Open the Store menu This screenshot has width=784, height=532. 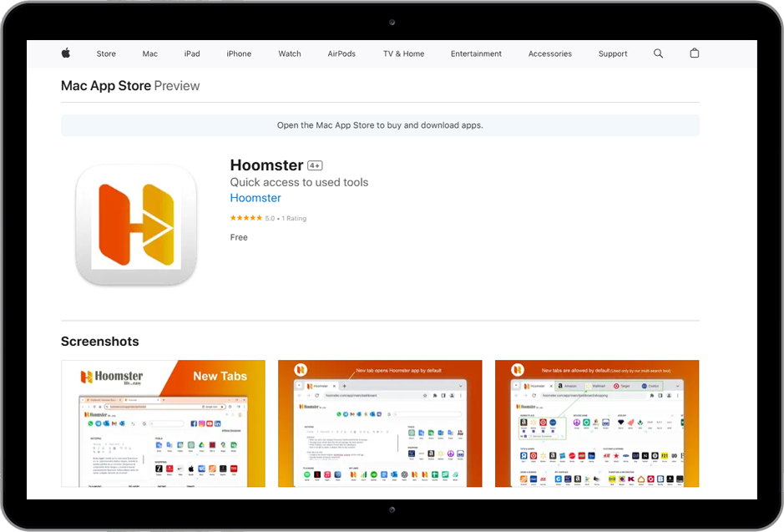(106, 53)
